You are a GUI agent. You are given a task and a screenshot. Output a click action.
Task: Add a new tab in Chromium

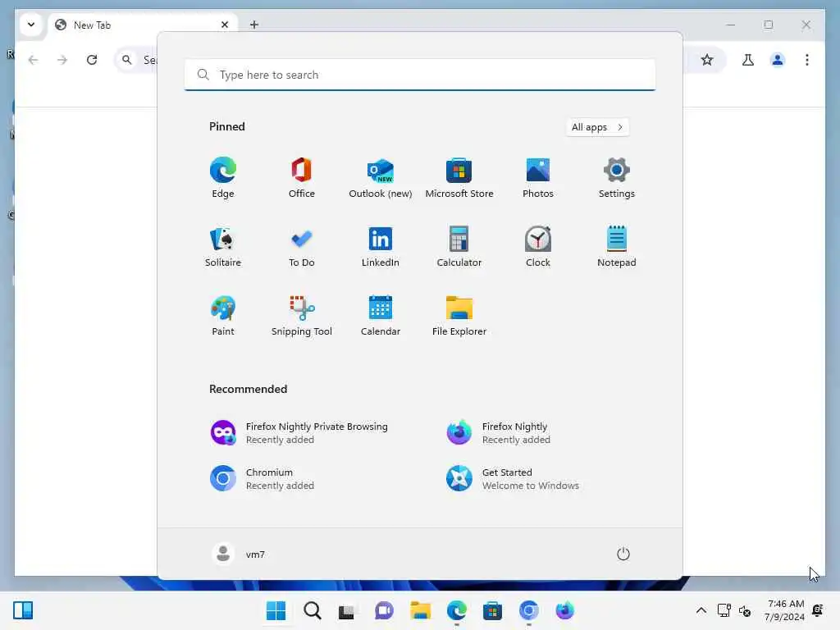coord(254,25)
